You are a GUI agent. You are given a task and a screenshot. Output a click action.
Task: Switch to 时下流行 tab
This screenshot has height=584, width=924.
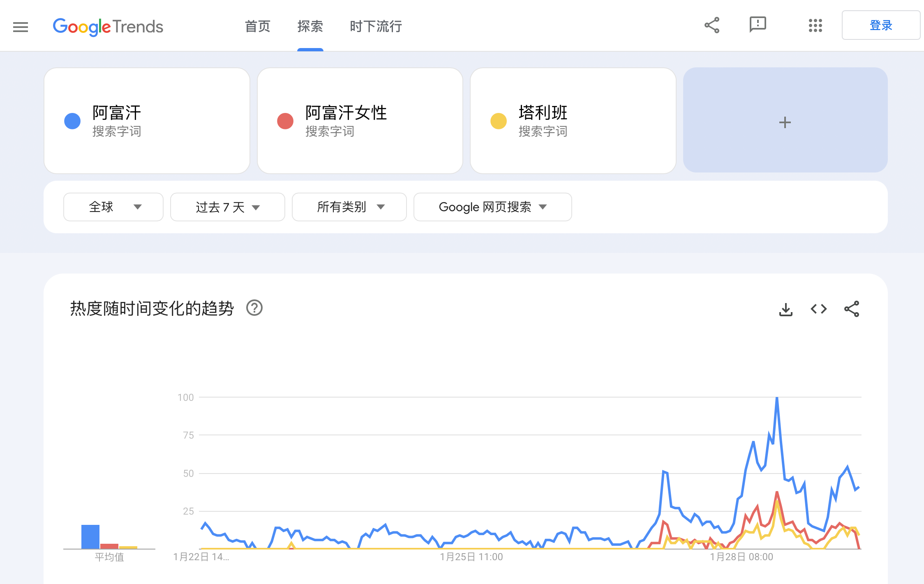tap(376, 27)
